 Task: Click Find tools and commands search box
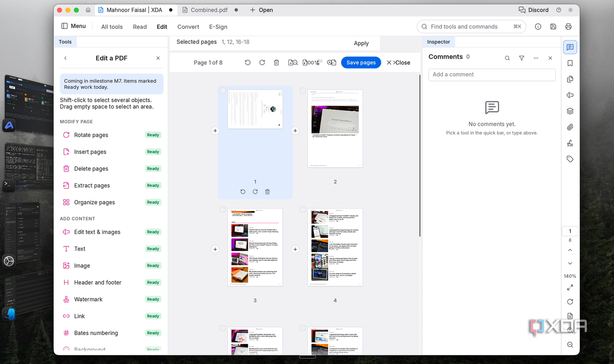click(x=472, y=27)
